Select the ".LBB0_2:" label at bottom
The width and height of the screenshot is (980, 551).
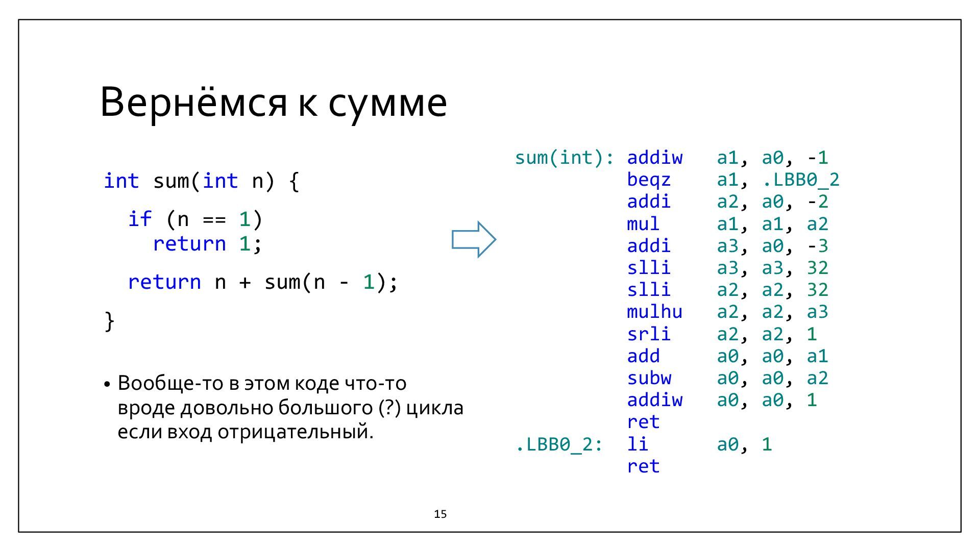(x=559, y=444)
